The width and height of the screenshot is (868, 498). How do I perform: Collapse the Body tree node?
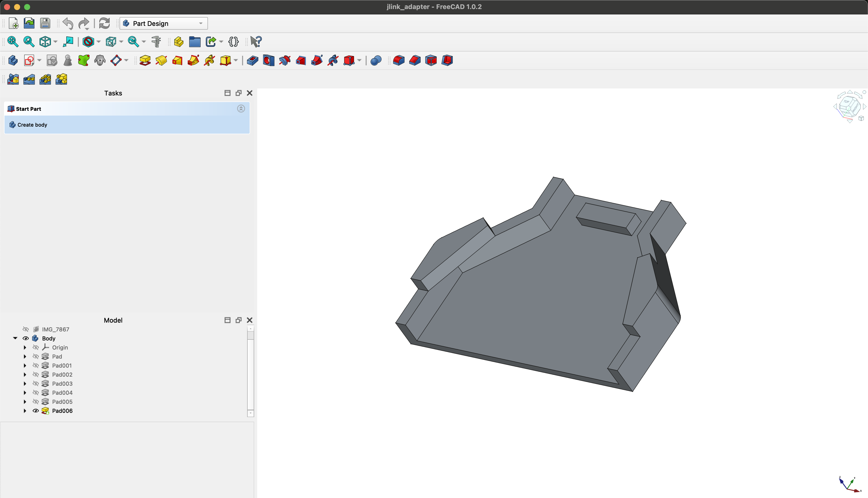pos(15,338)
